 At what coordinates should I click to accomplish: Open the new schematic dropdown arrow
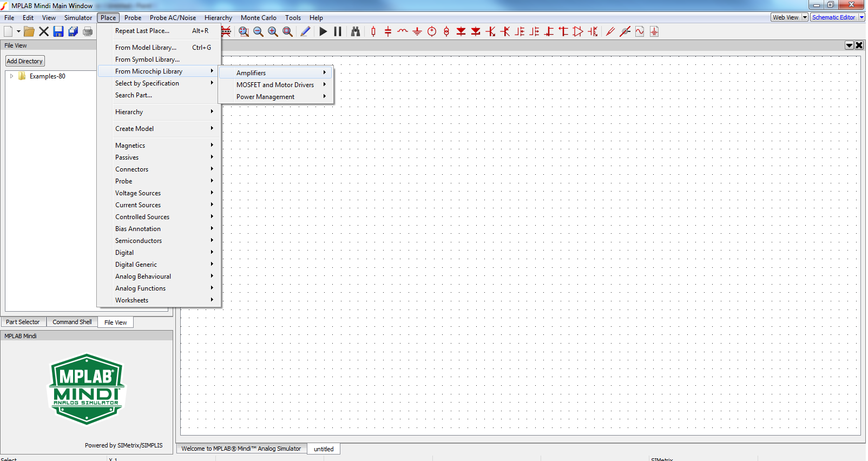pyautogui.click(x=18, y=31)
